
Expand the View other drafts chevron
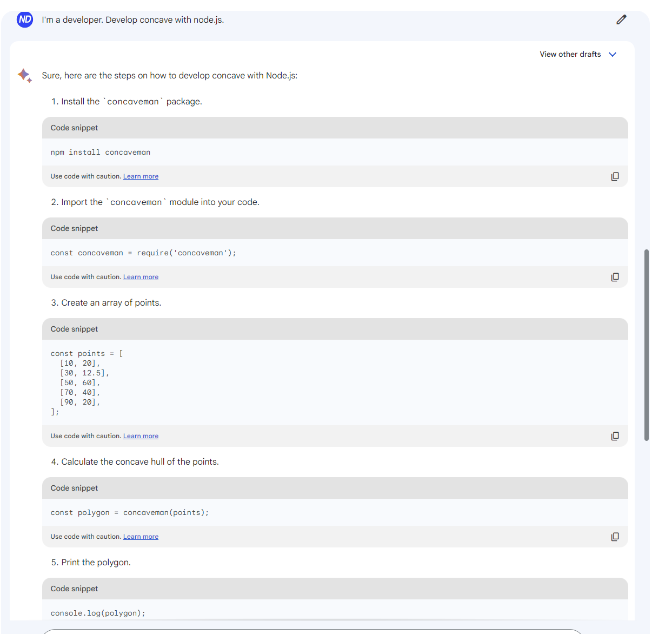(x=613, y=55)
